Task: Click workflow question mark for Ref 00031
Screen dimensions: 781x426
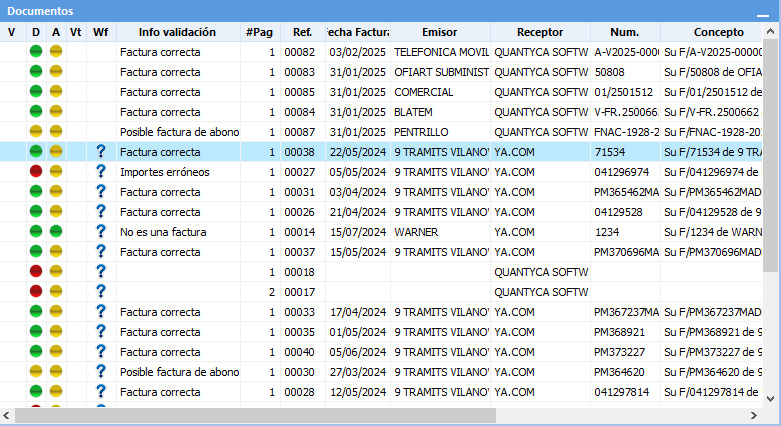Action: pyautogui.click(x=101, y=191)
